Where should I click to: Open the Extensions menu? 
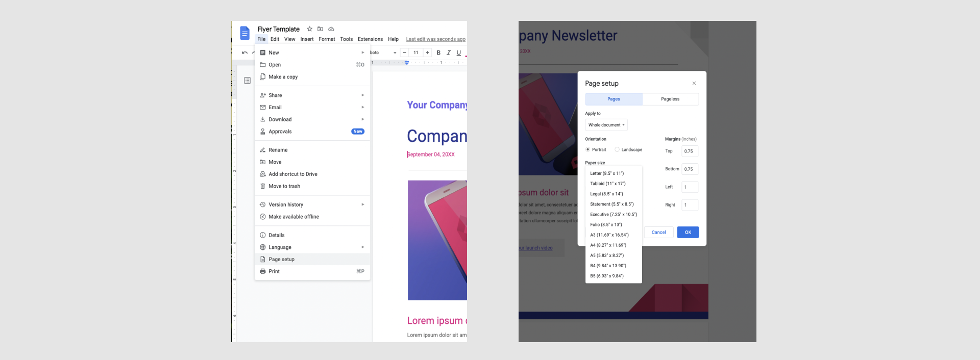pyautogui.click(x=370, y=39)
